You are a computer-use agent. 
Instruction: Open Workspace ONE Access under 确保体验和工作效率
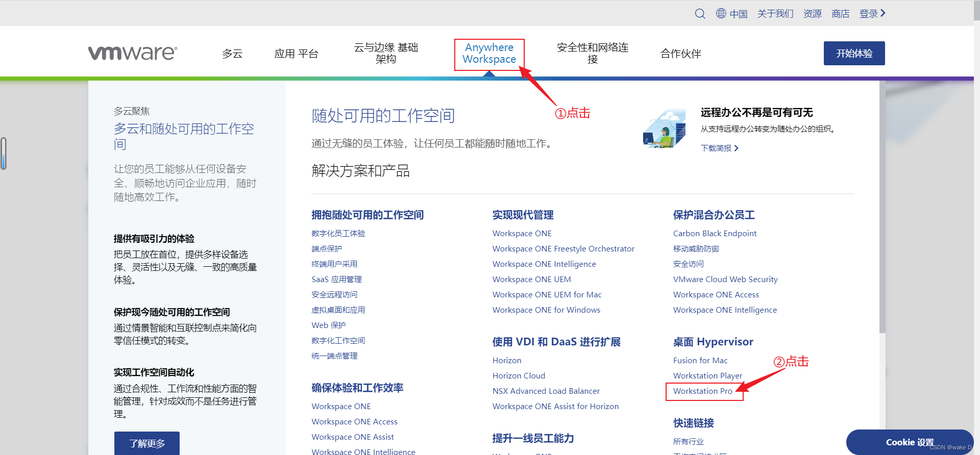tap(354, 421)
